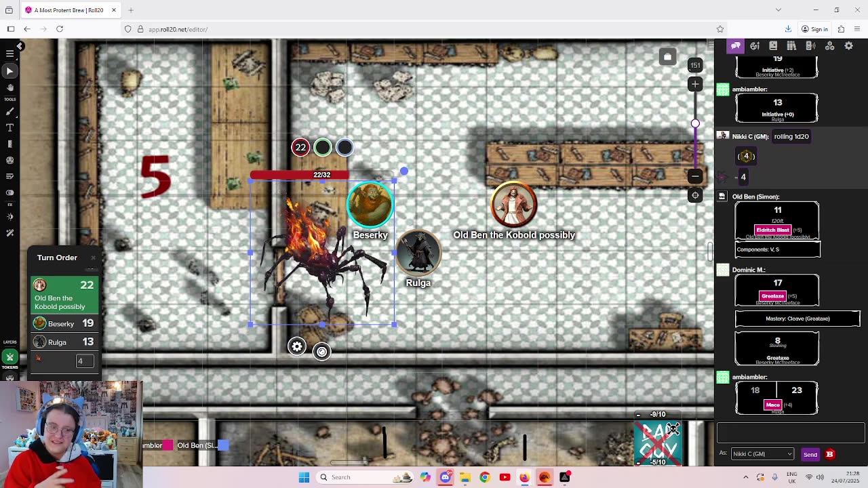Image resolution: width=868 pixels, height=488 pixels.
Task: Open YouTube app from the taskbar
Action: [505, 477]
